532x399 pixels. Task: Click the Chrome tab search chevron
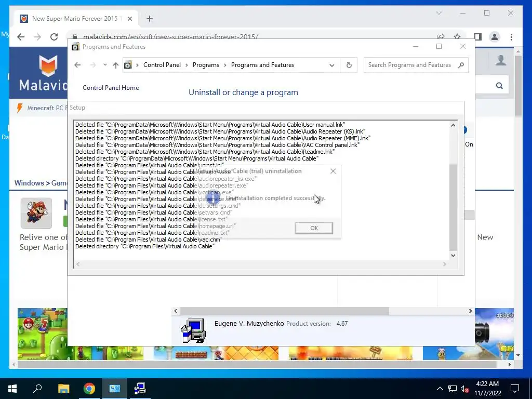click(438, 13)
